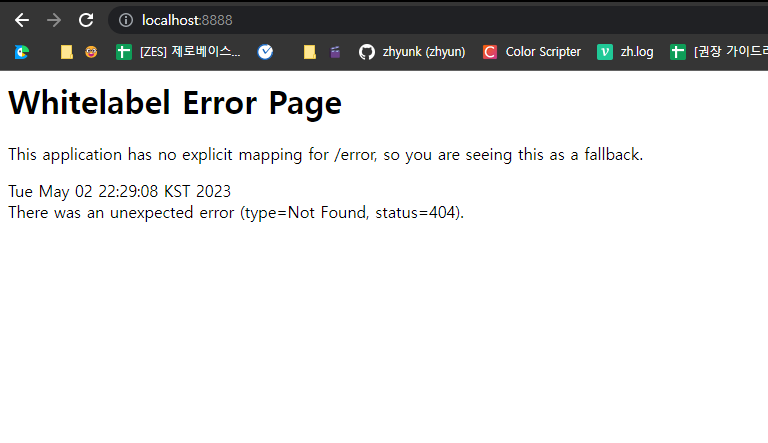The image size is (768, 443).
Task: Open the orange face bookmark icon
Action: (91, 51)
